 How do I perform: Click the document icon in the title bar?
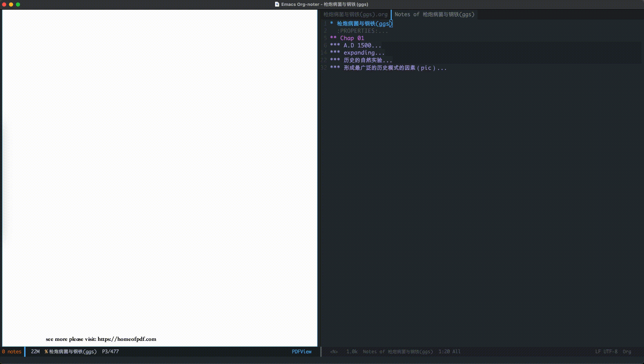pos(277,4)
